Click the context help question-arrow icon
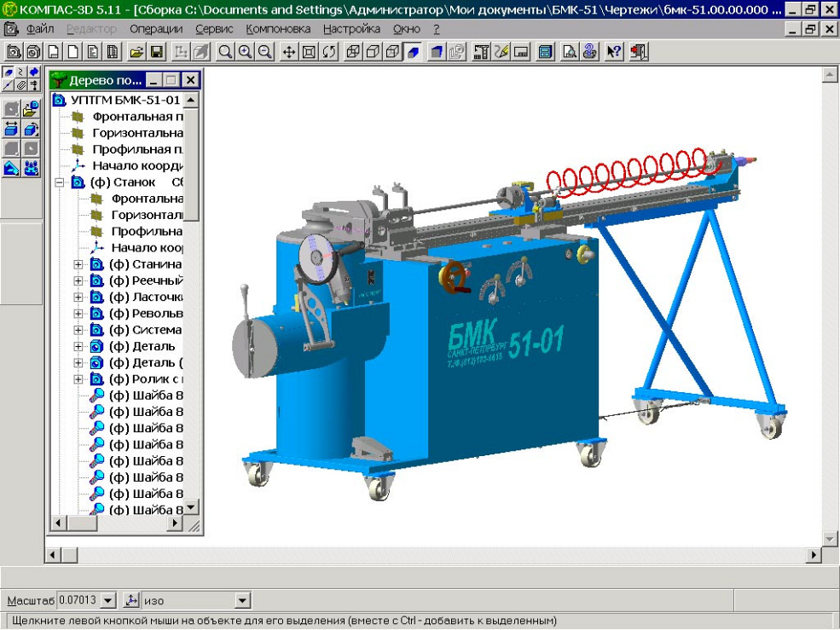Viewport: 840px width, 630px height. click(x=614, y=52)
